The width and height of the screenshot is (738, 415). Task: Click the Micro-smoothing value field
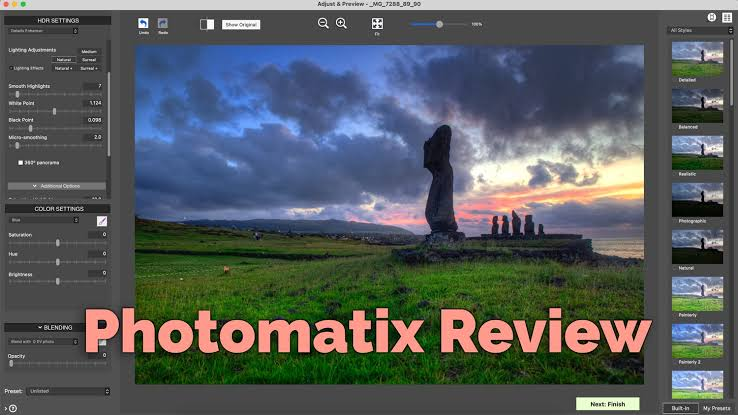pyautogui.click(x=93, y=137)
